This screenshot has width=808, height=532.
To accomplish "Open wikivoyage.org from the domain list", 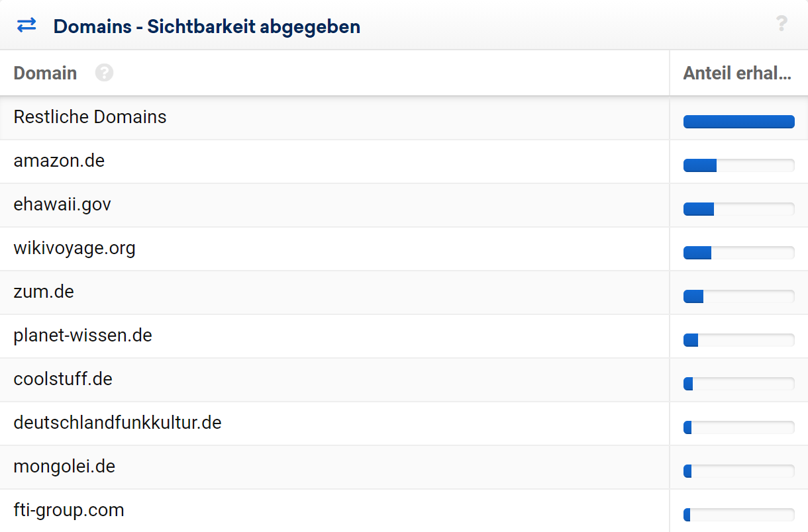I will click(74, 248).
